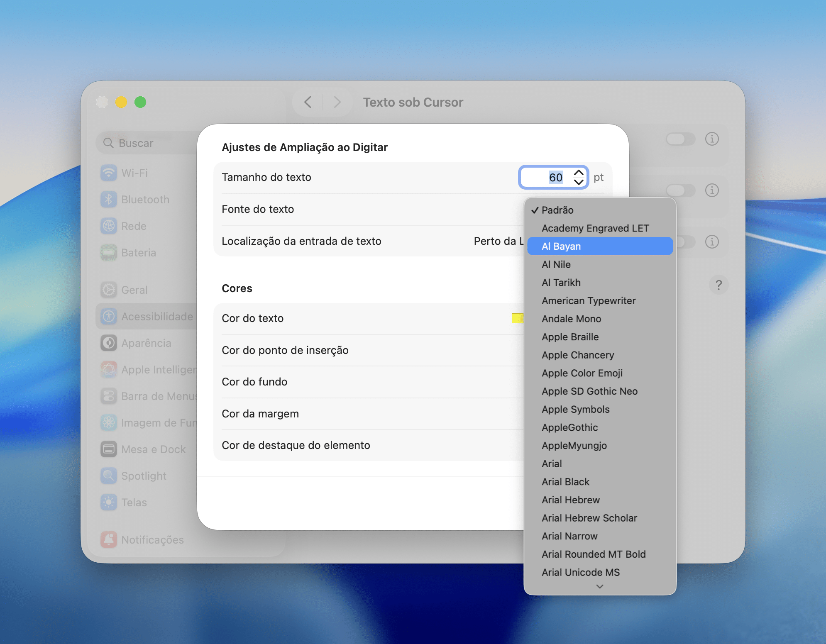Pick Arial Narrow font

[600, 536]
